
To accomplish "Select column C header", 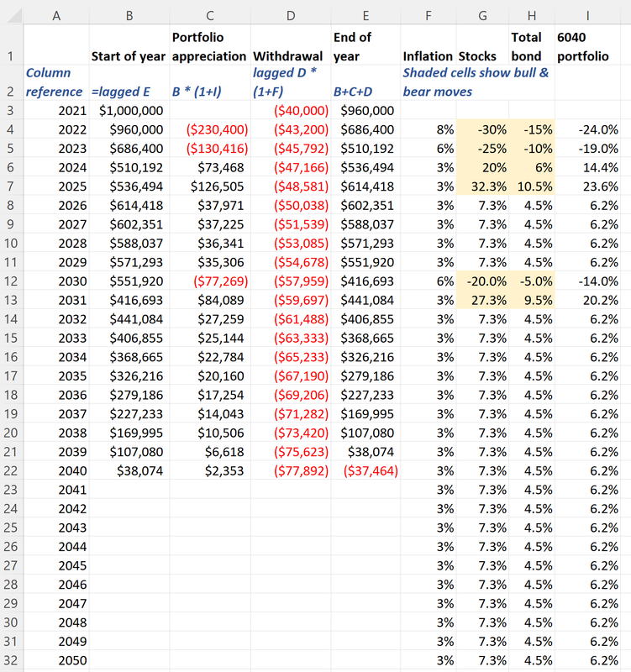I will click(210, 15).
